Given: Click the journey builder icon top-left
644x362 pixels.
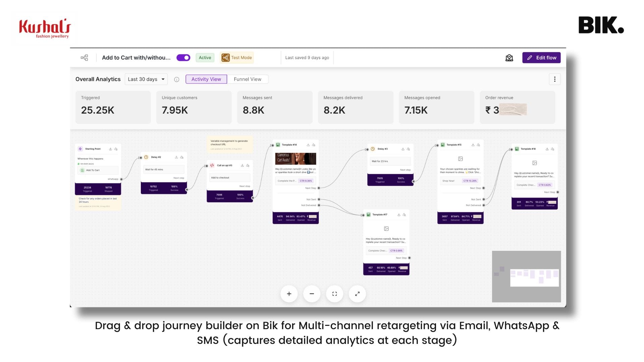Looking at the screenshot, I should tap(85, 57).
